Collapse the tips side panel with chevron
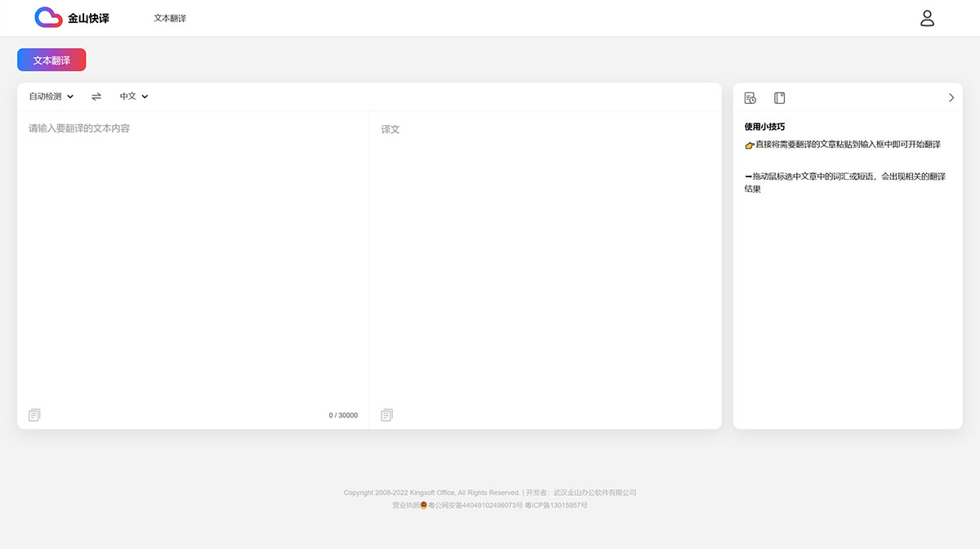This screenshot has height=549, width=980. [951, 98]
